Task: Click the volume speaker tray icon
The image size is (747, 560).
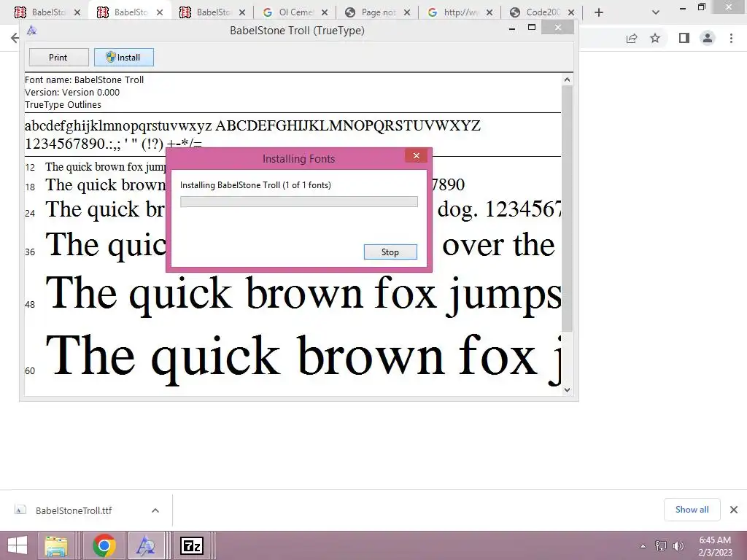Action: pos(678,545)
